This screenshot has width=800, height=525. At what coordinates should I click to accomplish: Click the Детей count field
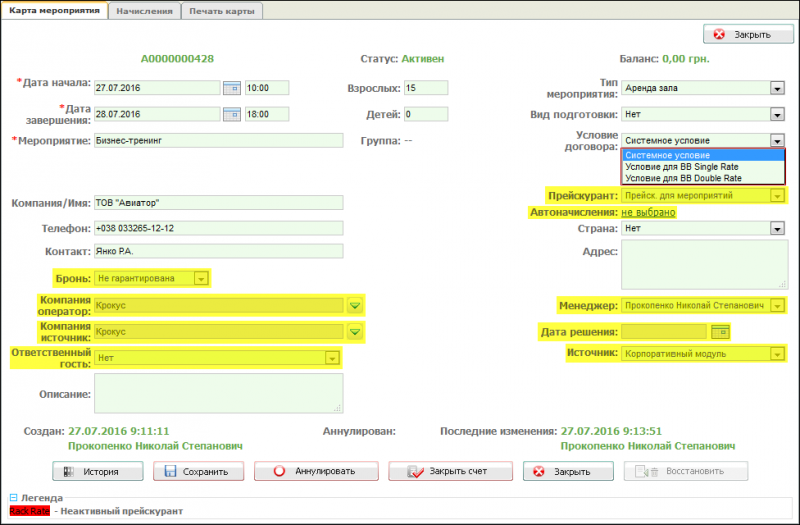(426, 114)
